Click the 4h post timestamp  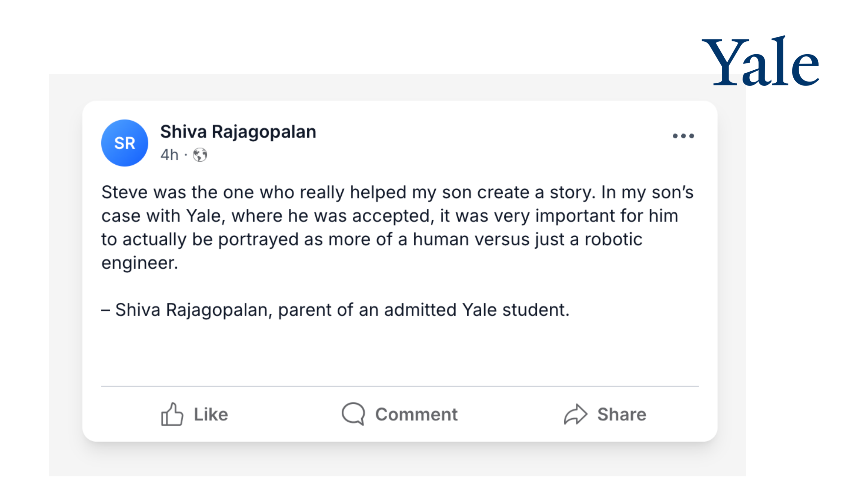169,155
